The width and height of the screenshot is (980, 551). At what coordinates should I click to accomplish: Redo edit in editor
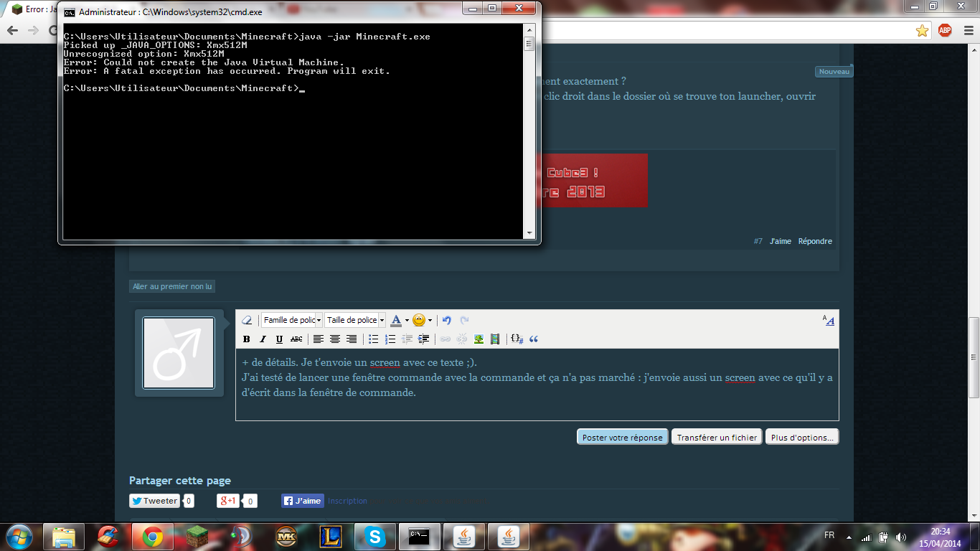[x=464, y=321]
